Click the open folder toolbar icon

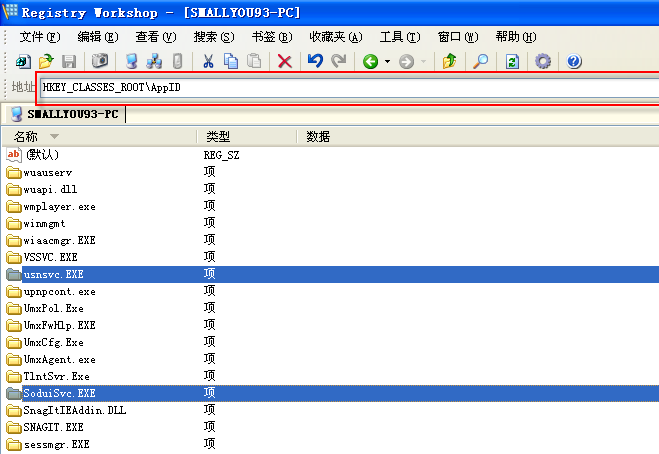coord(46,62)
